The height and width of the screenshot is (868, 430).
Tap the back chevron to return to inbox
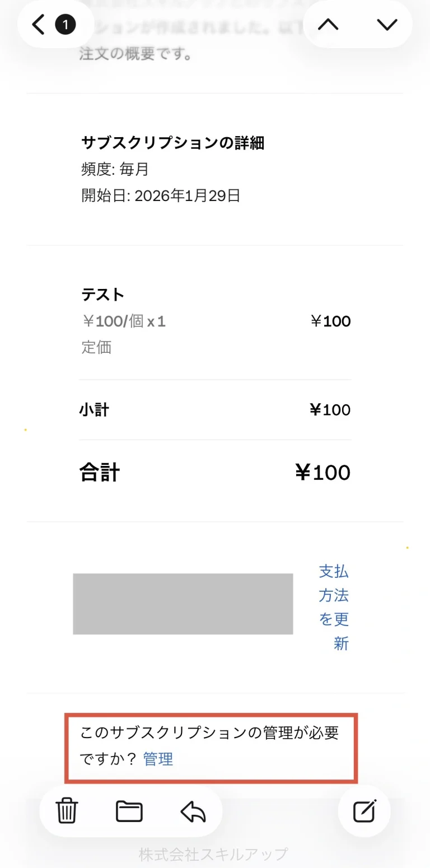coord(38,25)
